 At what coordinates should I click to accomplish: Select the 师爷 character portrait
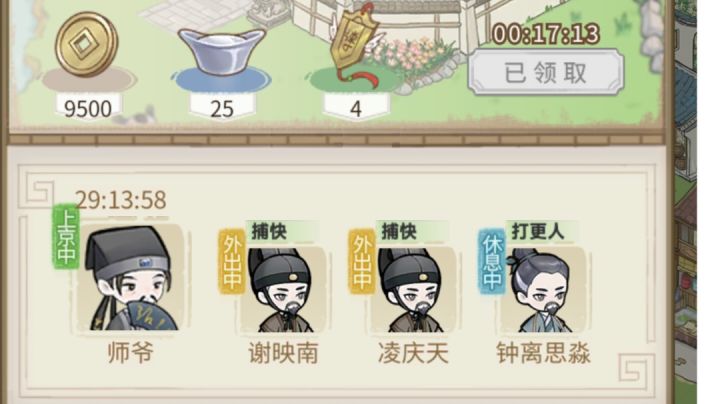[x=130, y=277]
